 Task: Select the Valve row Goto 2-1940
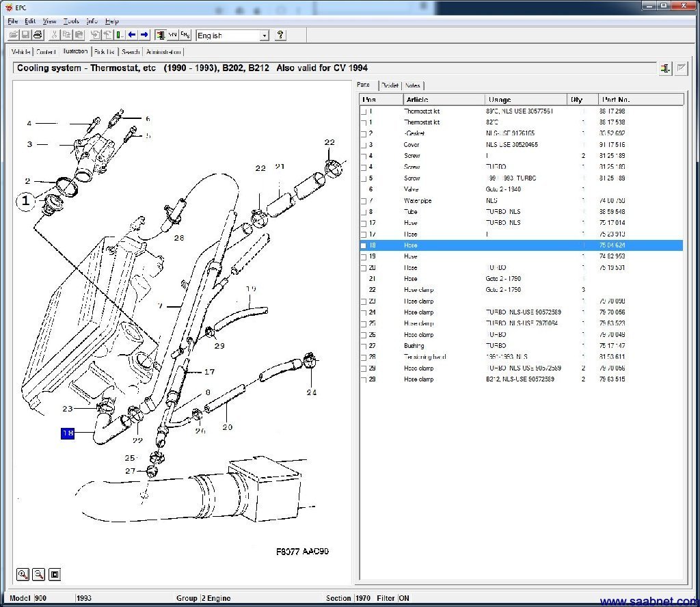522,189
